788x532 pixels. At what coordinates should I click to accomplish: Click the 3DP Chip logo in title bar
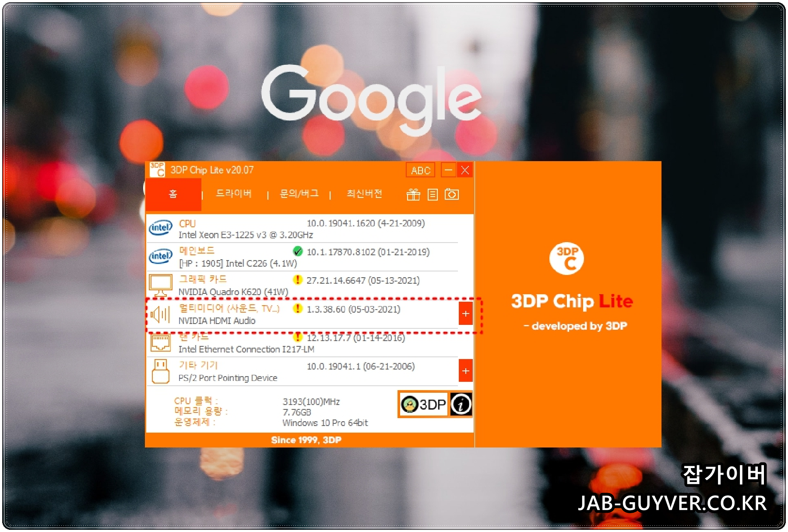[157, 170]
